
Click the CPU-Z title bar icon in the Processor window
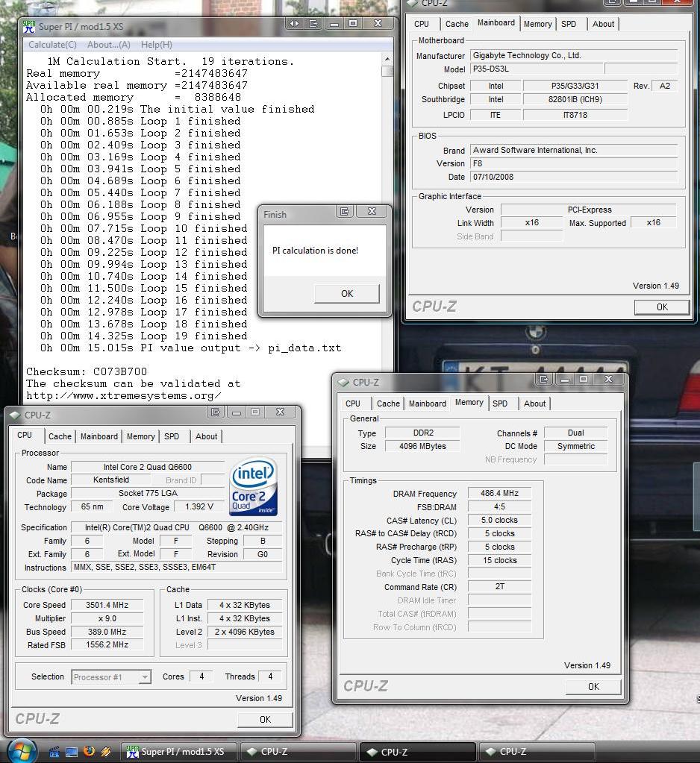coord(16,415)
